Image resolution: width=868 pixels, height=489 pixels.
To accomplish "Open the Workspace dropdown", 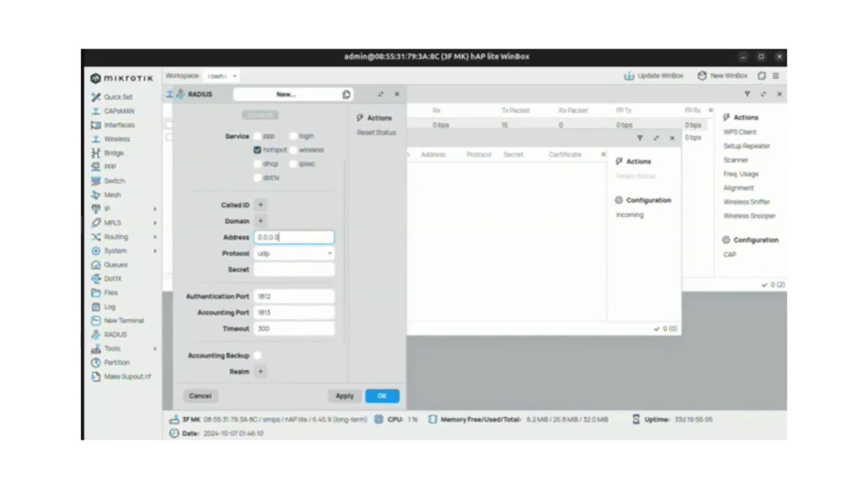I will [x=222, y=76].
